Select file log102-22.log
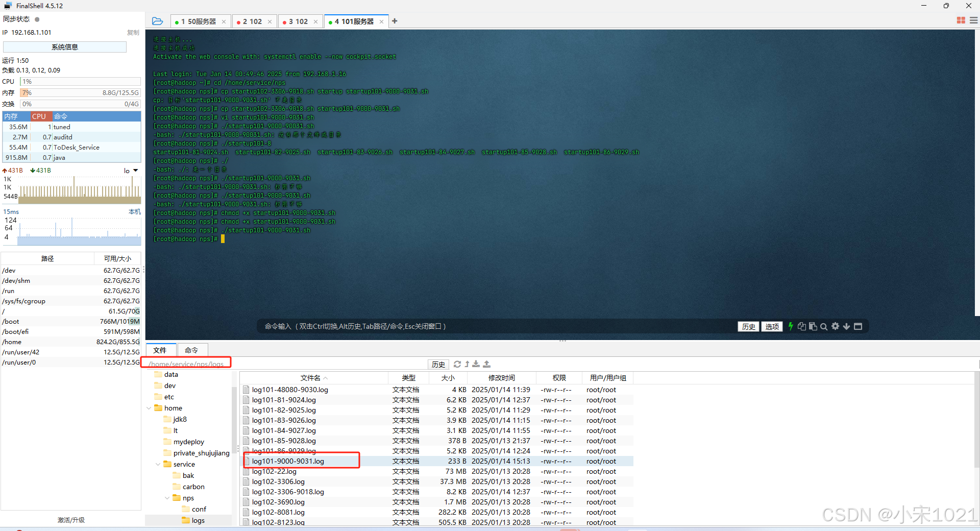This screenshot has width=980, height=531. coord(437,471)
